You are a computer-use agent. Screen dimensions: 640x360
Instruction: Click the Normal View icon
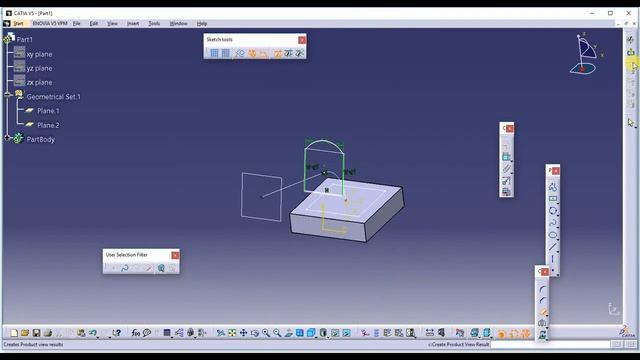coord(289,333)
